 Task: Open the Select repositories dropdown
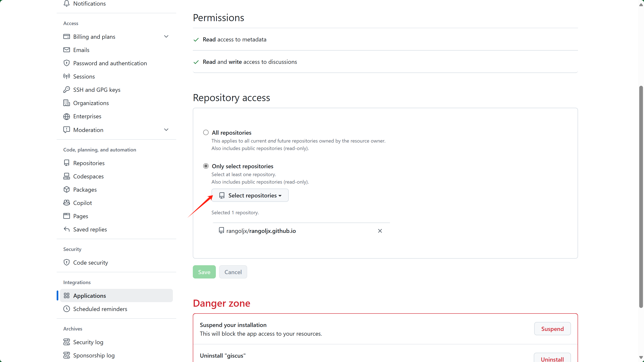[x=250, y=195]
